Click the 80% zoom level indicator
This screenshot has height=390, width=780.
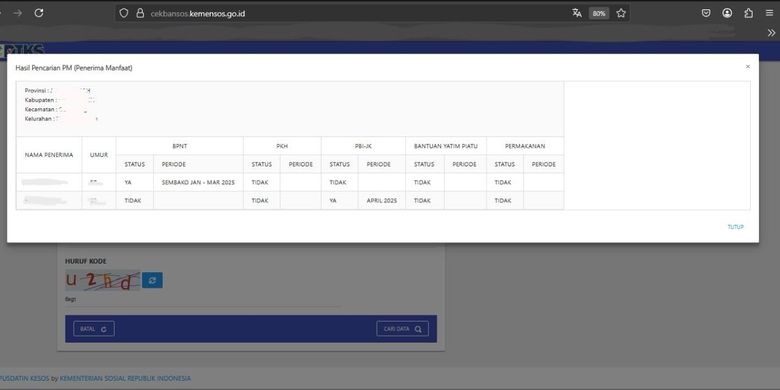coord(599,13)
